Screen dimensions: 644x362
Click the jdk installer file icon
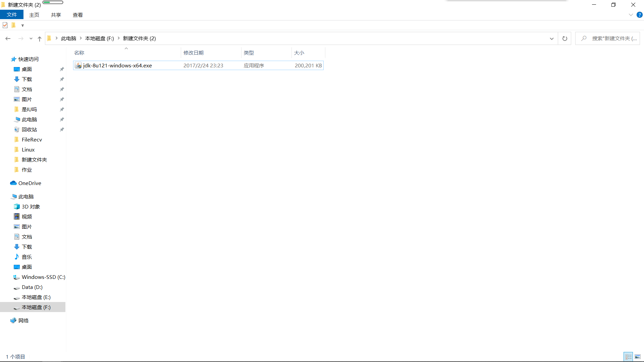click(x=78, y=65)
